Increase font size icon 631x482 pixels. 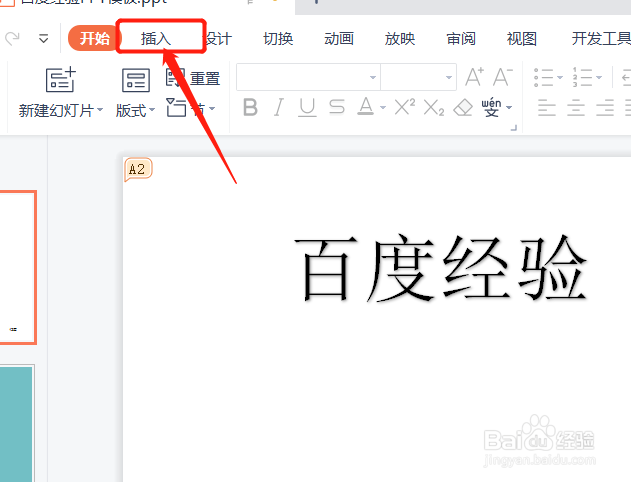(474, 77)
